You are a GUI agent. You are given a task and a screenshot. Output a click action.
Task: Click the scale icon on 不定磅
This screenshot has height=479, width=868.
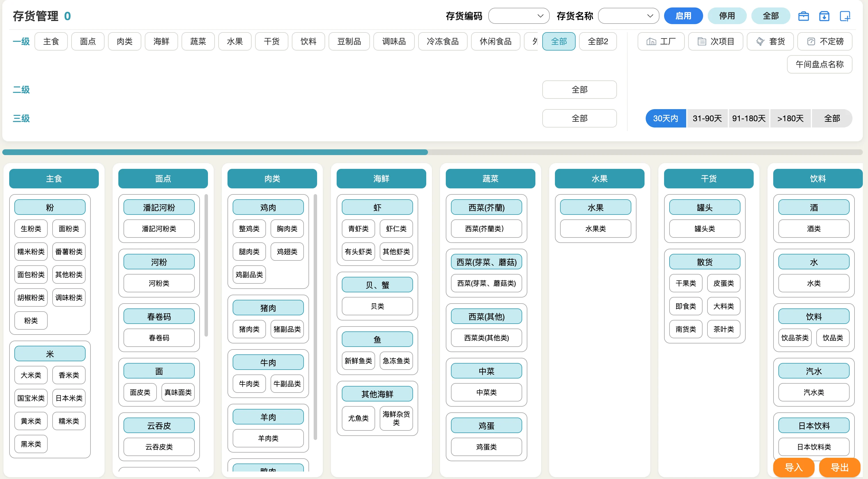click(x=811, y=41)
